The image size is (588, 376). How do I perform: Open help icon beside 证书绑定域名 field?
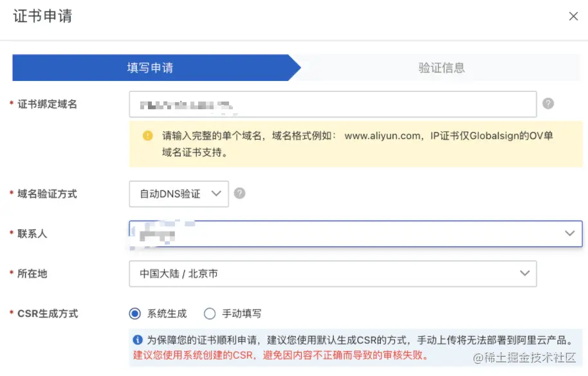pyautogui.click(x=548, y=103)
